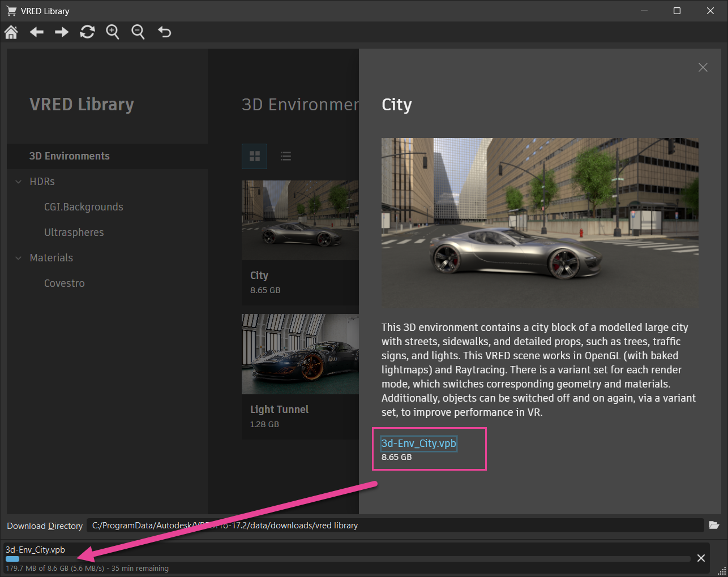
Task: Click the Light Tunnel card title
Action: 280,410
